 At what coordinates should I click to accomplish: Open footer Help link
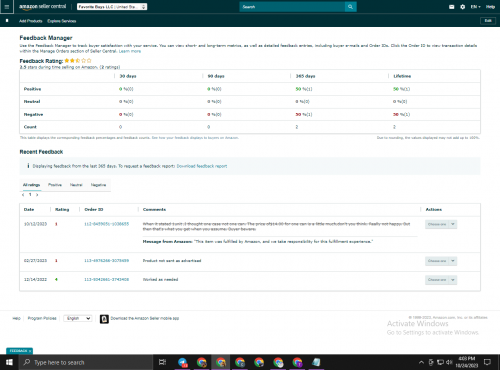[16, 318]
